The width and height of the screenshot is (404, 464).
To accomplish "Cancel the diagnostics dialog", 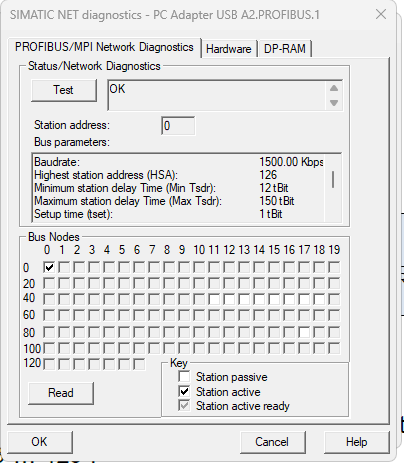I will click(272, 442).
